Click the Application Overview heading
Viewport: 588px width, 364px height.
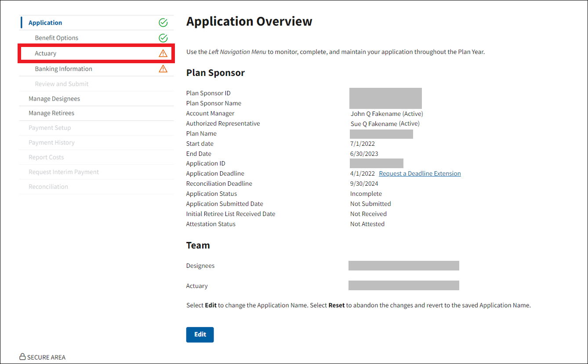click(x=249, y=22)
